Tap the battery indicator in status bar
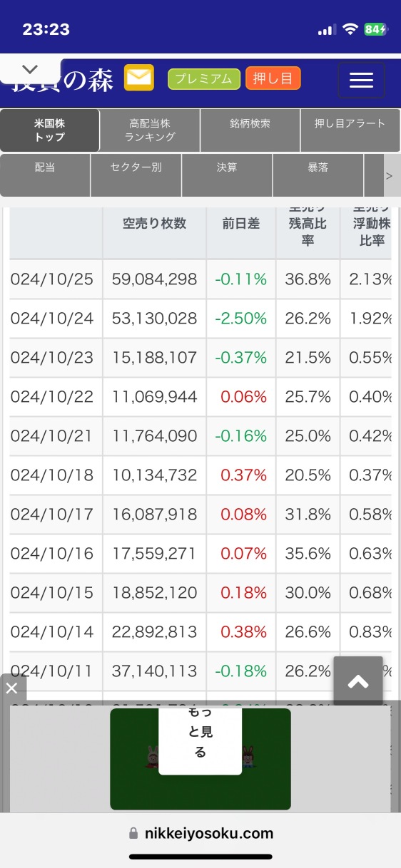 375,29
